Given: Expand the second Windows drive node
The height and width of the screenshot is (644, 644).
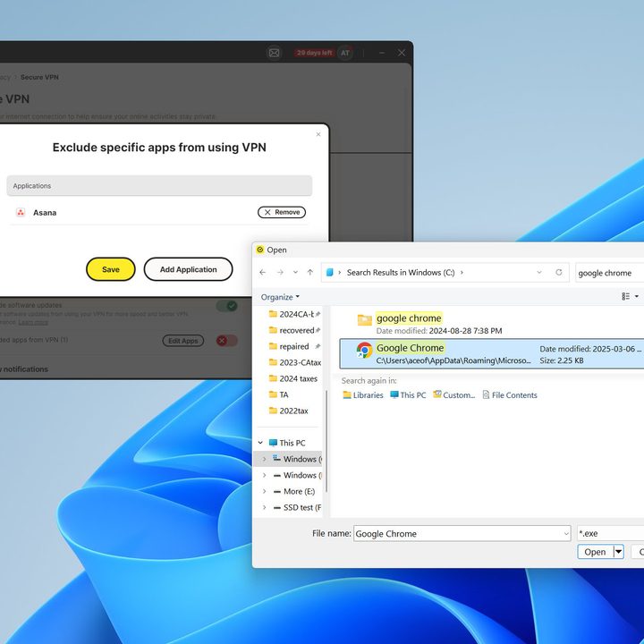Looking at the screenshot, I should 264,475.
